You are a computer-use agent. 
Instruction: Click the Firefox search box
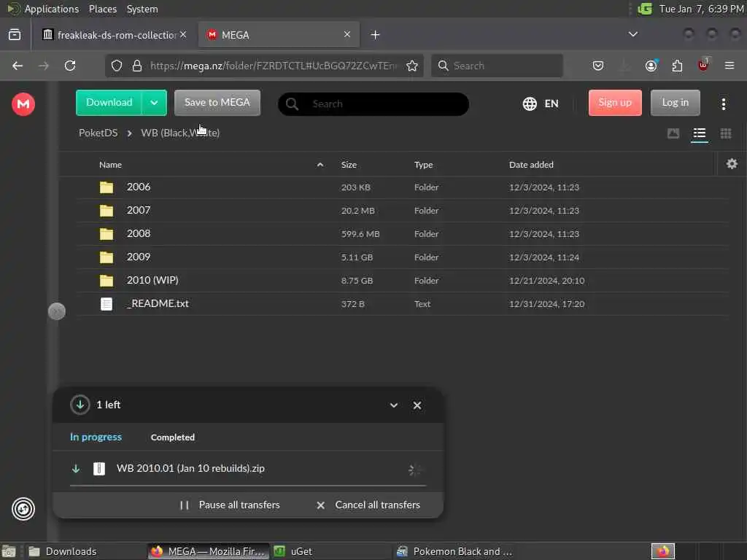click(497, 66)
